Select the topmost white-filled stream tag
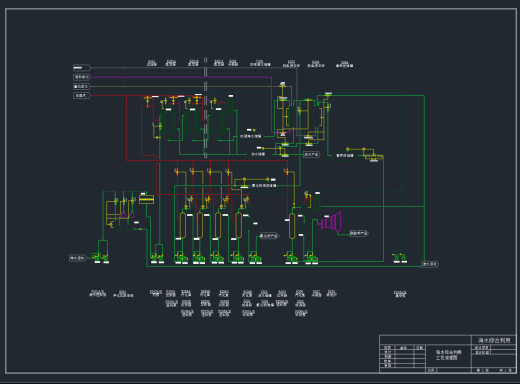Viewport: 520px width, 384px height. [82, 68]
